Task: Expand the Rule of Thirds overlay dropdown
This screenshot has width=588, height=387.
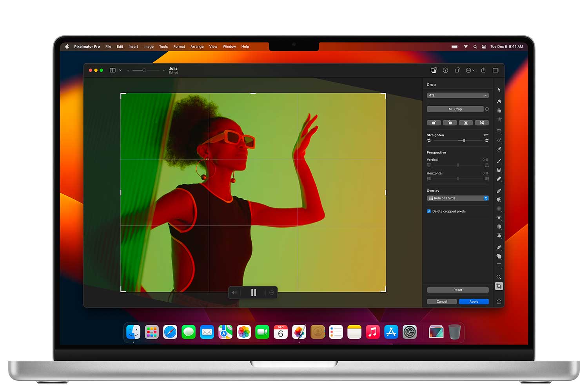Action: point(457,198)
